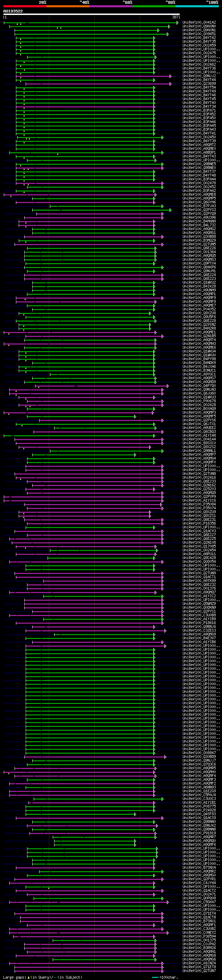
Task: Select hit label UniRef100_A9U396
Action: [x=199, y=218]
